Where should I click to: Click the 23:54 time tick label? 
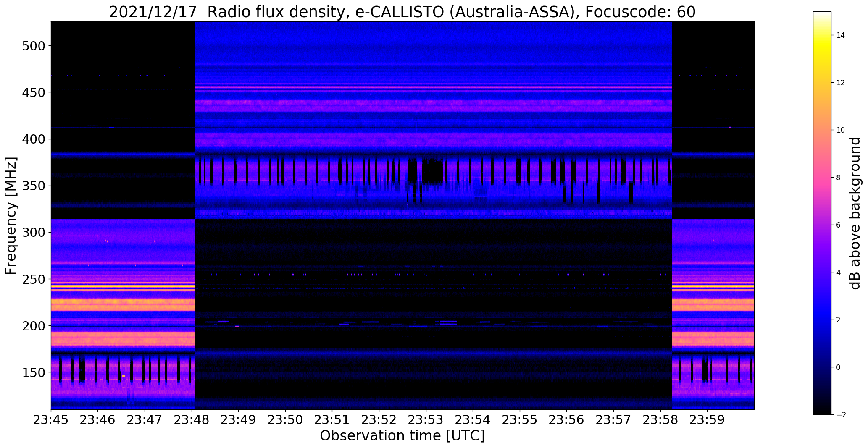click(x=473, y=420)
